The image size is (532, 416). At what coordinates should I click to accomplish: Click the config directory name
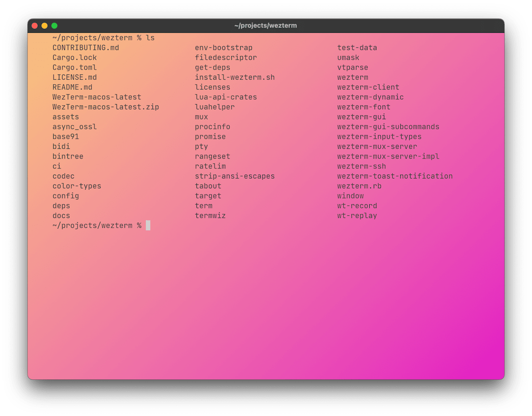pos(66,196)
